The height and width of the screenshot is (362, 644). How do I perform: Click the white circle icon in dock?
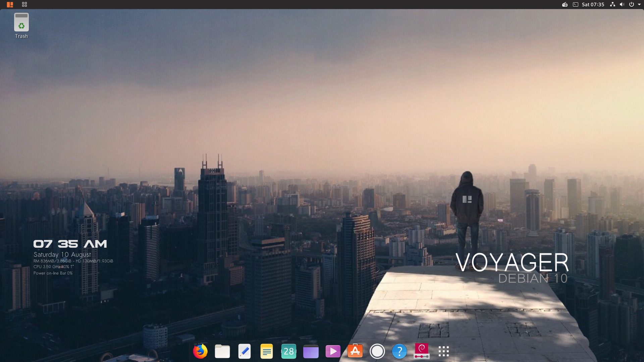coord(377,351)
